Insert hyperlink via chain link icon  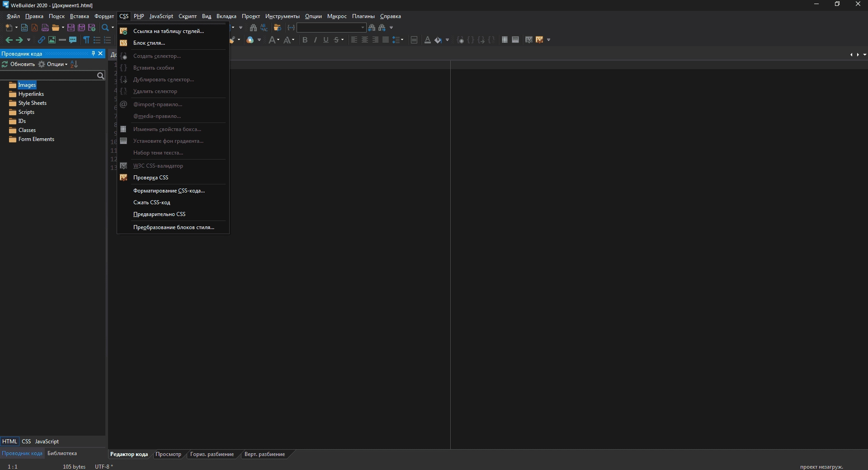(x=41, y=40)
